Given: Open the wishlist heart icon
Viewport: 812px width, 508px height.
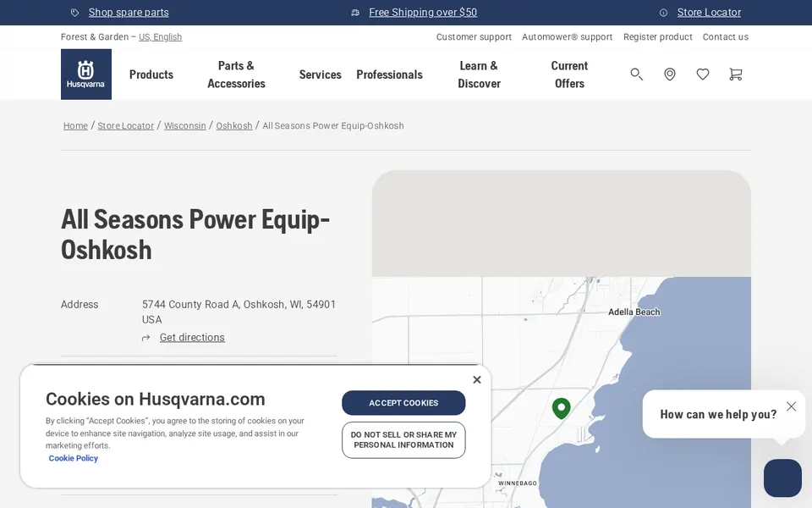Looking at the screenshot, I should [703, 75].
